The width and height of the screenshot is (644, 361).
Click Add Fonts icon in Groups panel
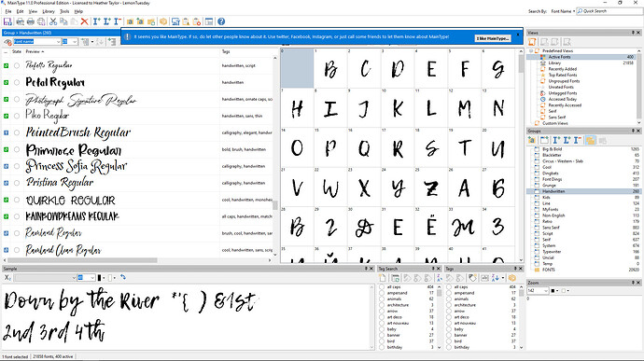(x=531, y=141)
